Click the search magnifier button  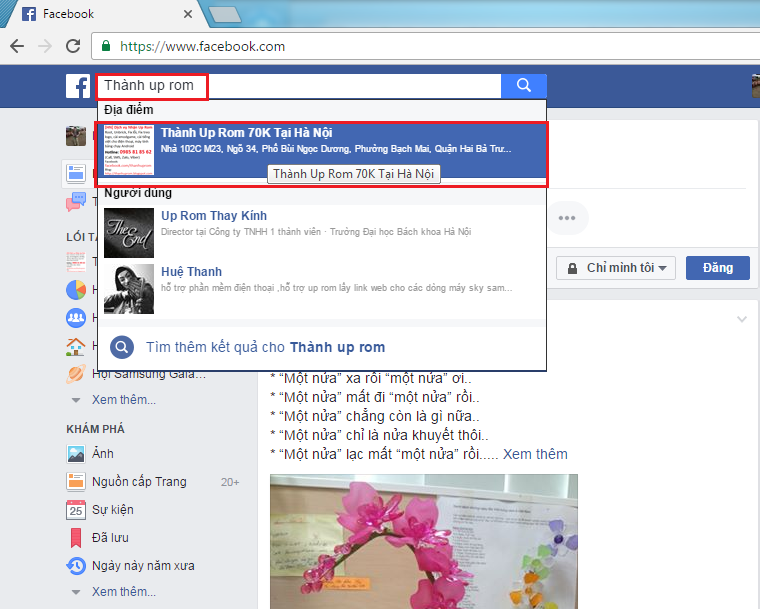[x=524, y=86]
